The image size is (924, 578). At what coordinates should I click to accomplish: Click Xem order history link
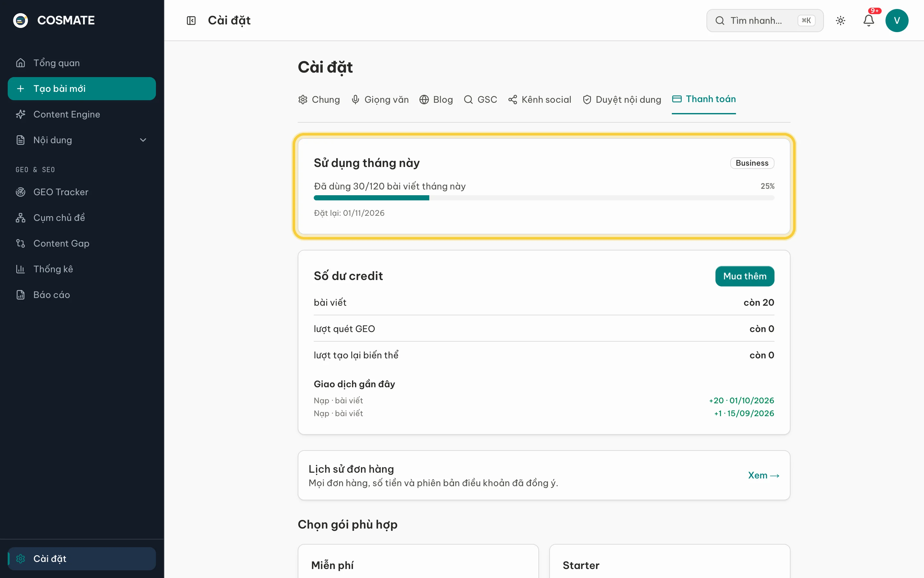click(x=764, y=475)
